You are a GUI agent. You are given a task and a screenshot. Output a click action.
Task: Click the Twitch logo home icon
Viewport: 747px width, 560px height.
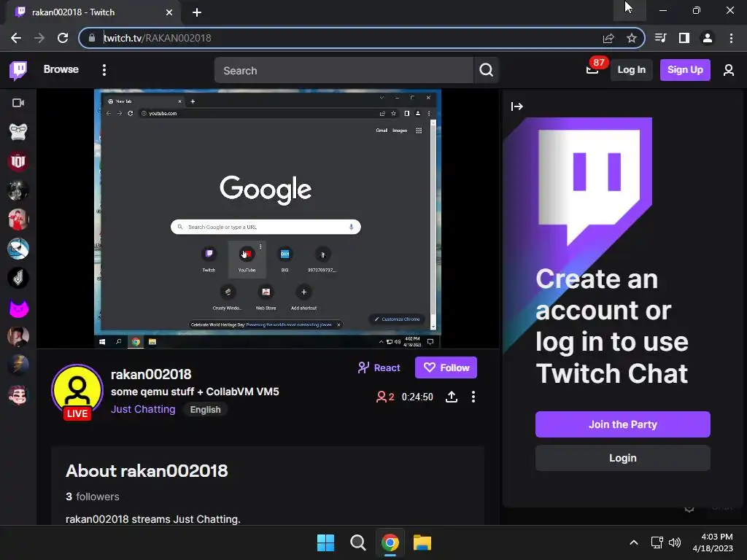point(18,70)
